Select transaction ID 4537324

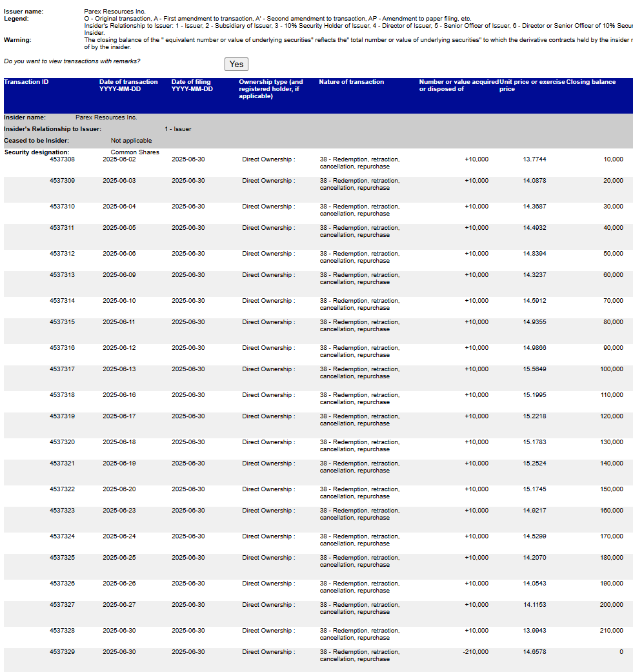pyautogui.click(x=62, y=536)
